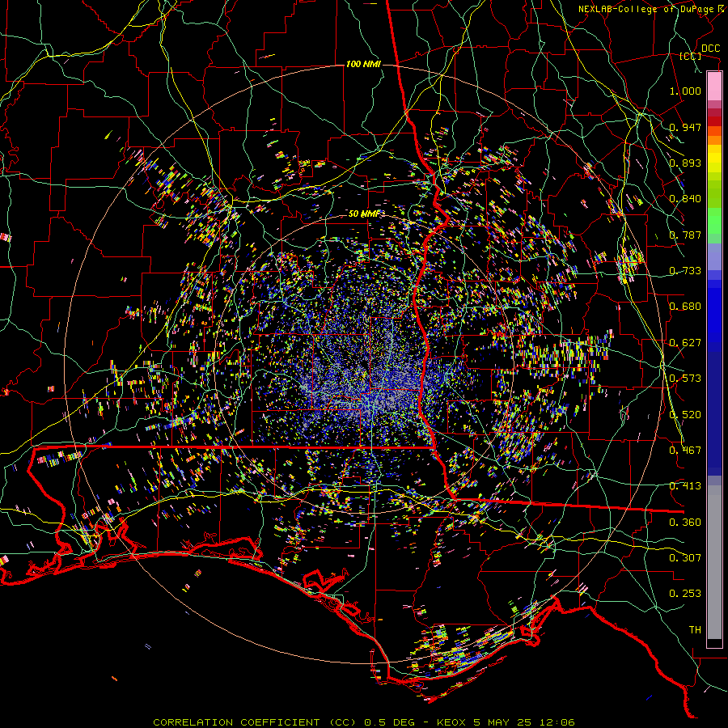
Task: Click the gray segment of the color bar
Action: pos(714,562)
